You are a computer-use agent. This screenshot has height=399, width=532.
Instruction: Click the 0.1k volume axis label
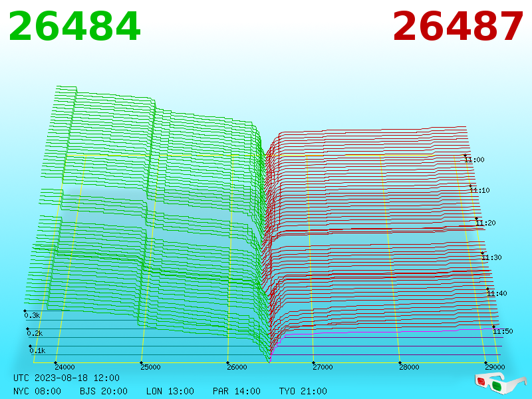point(38,350)
